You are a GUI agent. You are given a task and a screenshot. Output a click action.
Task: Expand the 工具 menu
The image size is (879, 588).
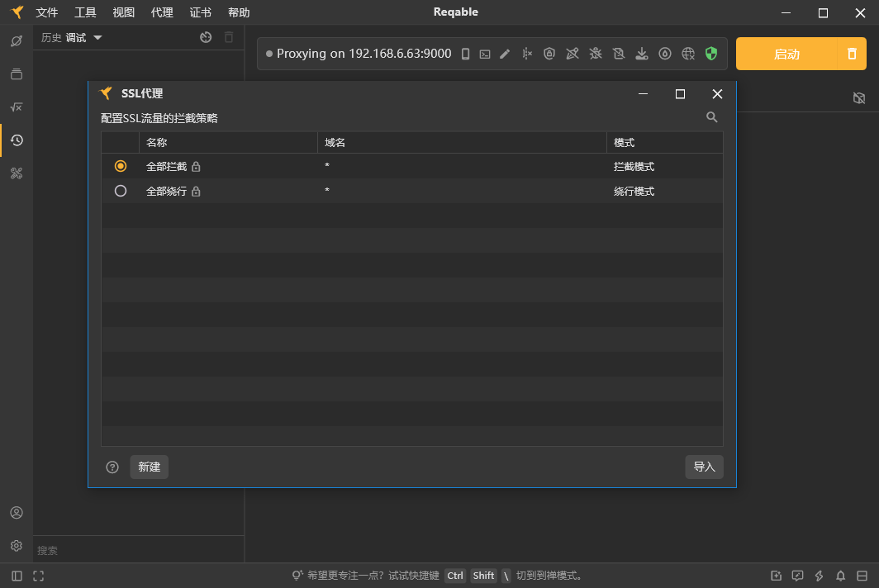(x=85, y=12)
